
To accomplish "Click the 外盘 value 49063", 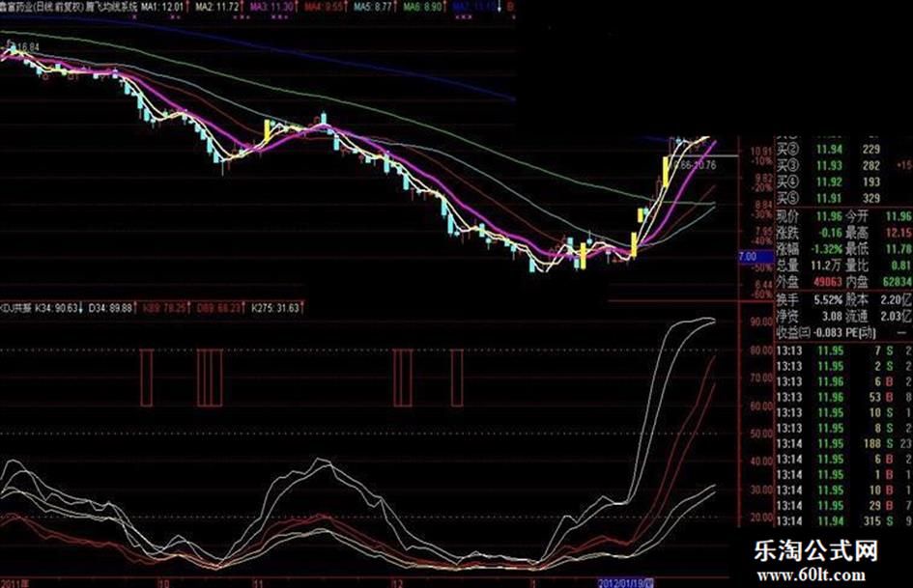I will [828, 282].
